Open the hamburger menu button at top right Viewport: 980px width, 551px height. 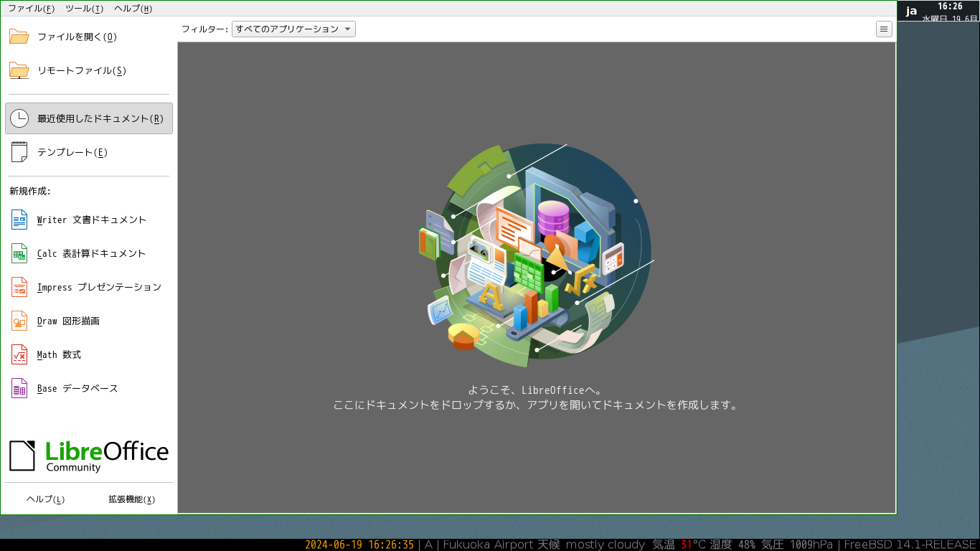pos(884,29)
